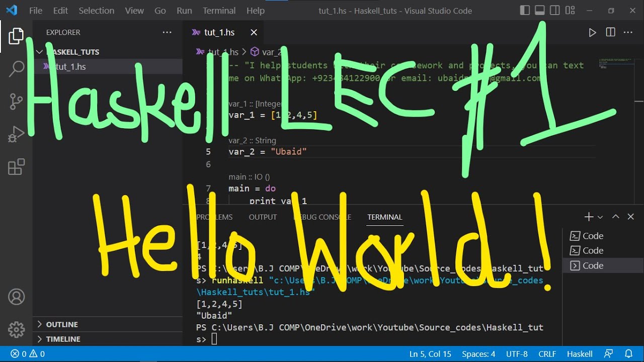Open the Terminal menu
The image size is (644, 362).
click(219, 11)
